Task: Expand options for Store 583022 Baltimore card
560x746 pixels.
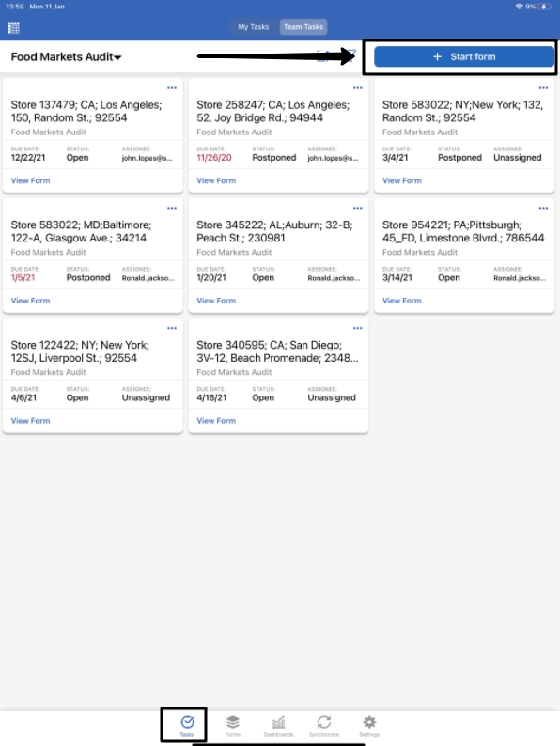Action: [172, 208]
